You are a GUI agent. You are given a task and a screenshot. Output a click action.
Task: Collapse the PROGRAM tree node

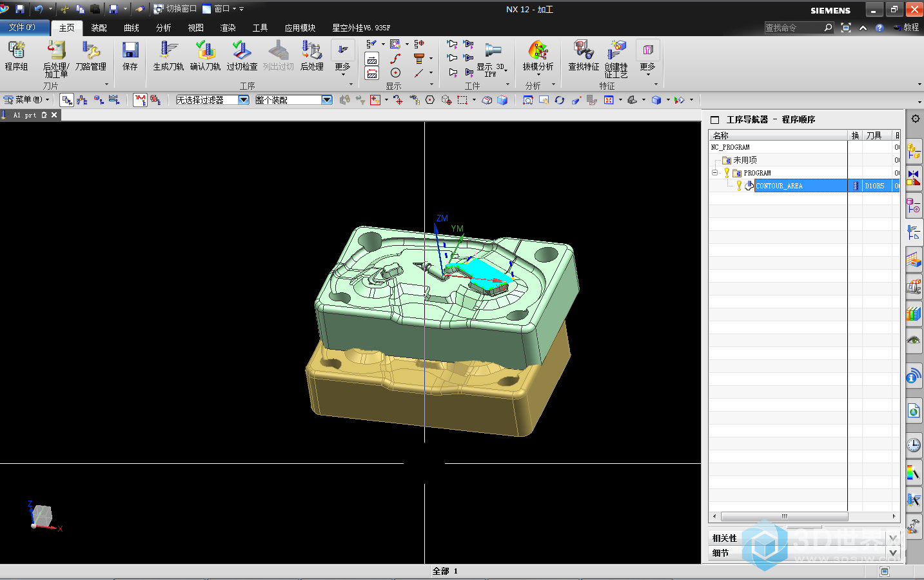point(714,173)
